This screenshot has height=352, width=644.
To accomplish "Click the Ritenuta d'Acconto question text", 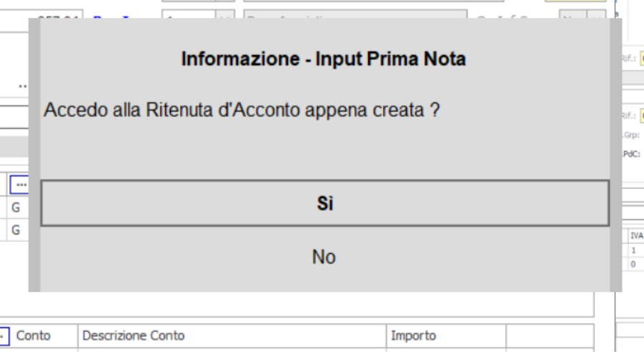I will 242,109.
